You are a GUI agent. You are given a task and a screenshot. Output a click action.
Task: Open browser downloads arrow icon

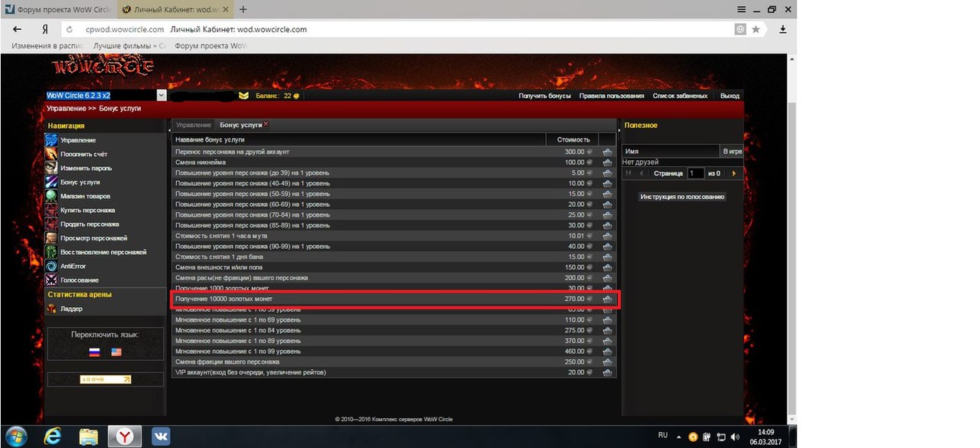(x=783, y=29)
